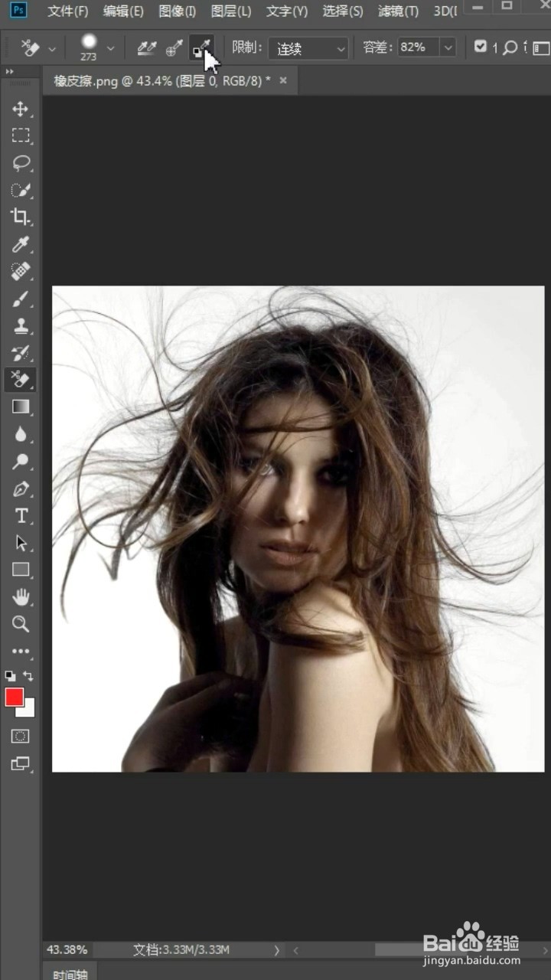Select the Eyedropper tool in the left toolbar
This screenshot has width=551, height=980.
coord(21,244)
